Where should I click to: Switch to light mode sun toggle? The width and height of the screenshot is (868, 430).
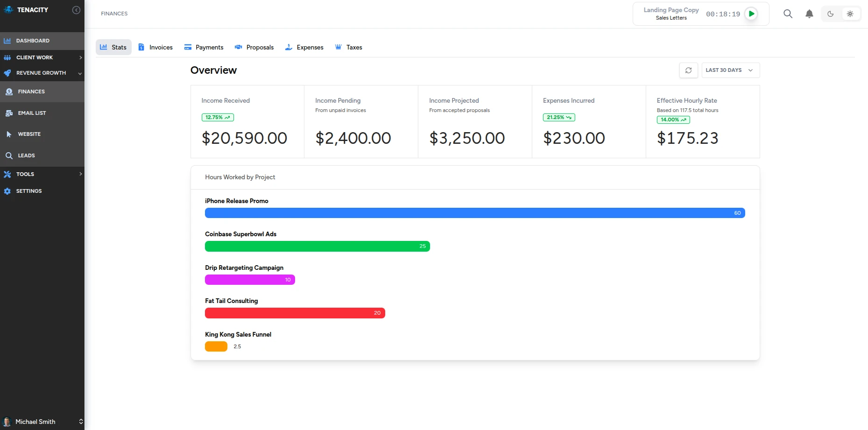coord(850,14)
